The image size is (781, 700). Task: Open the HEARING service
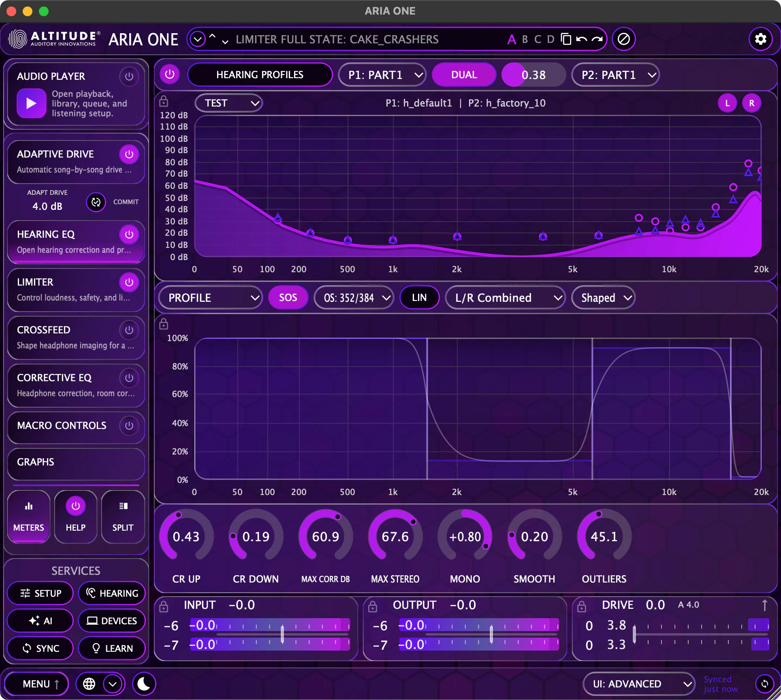112,593
